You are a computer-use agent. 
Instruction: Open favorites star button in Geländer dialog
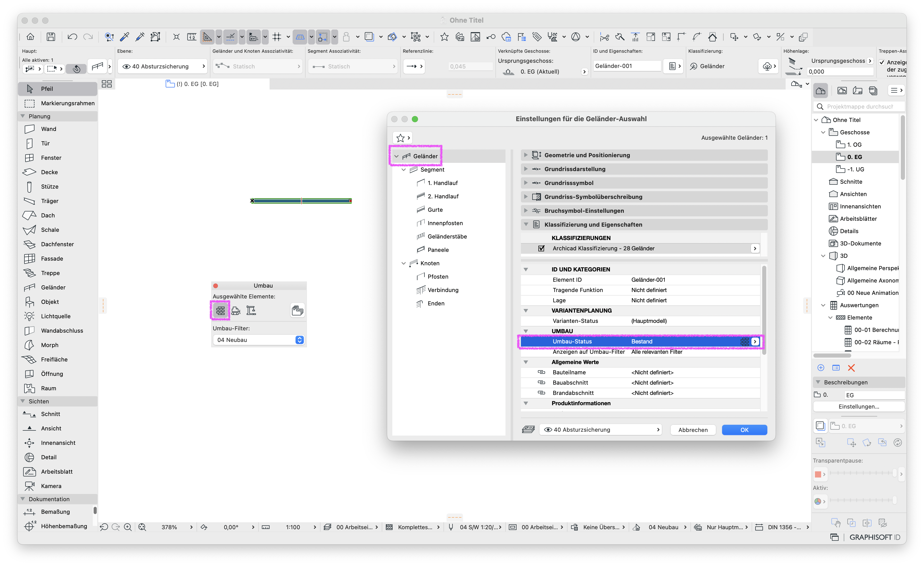(x=403, y=138)
